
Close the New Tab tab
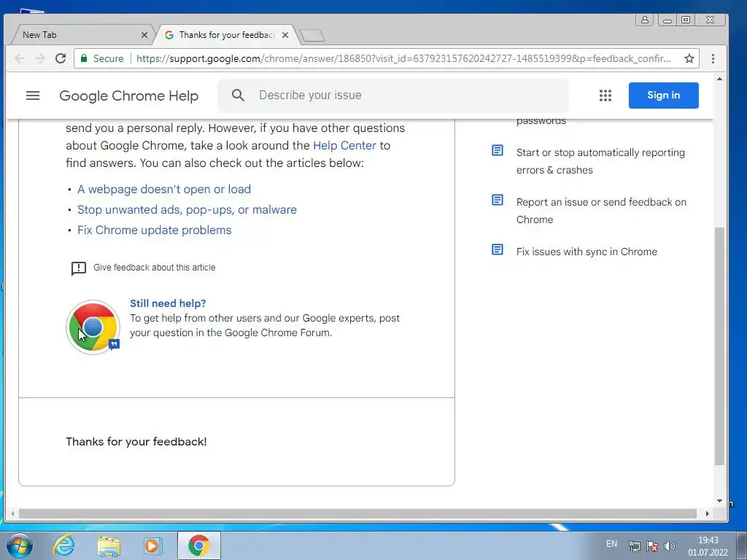coord(144,35)
